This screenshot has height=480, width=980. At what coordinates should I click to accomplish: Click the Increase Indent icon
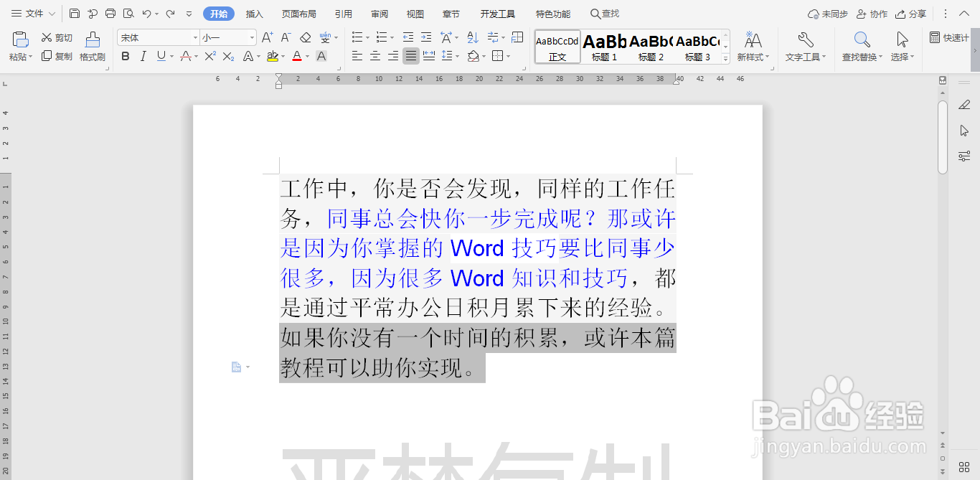pyautogui.click(x=426, y=37)
